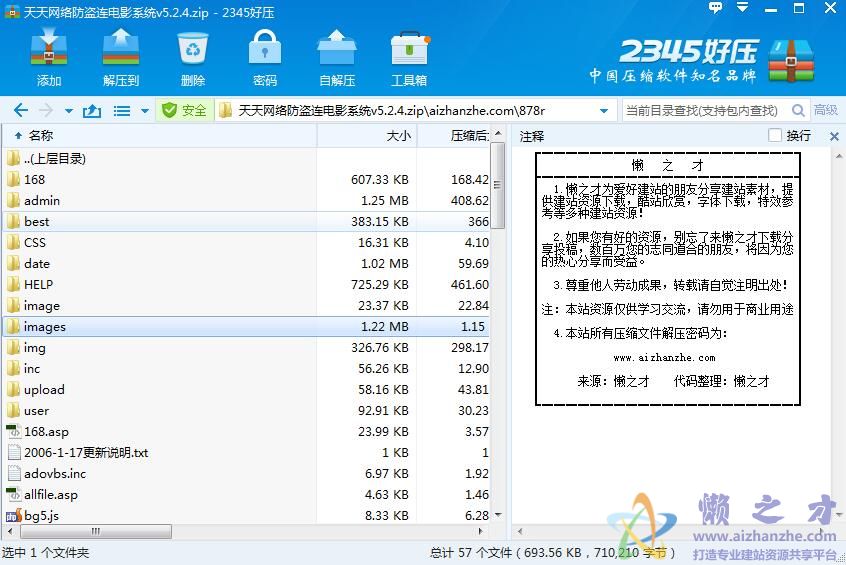
Task: Select the admin folder
Action: (246, 200)
